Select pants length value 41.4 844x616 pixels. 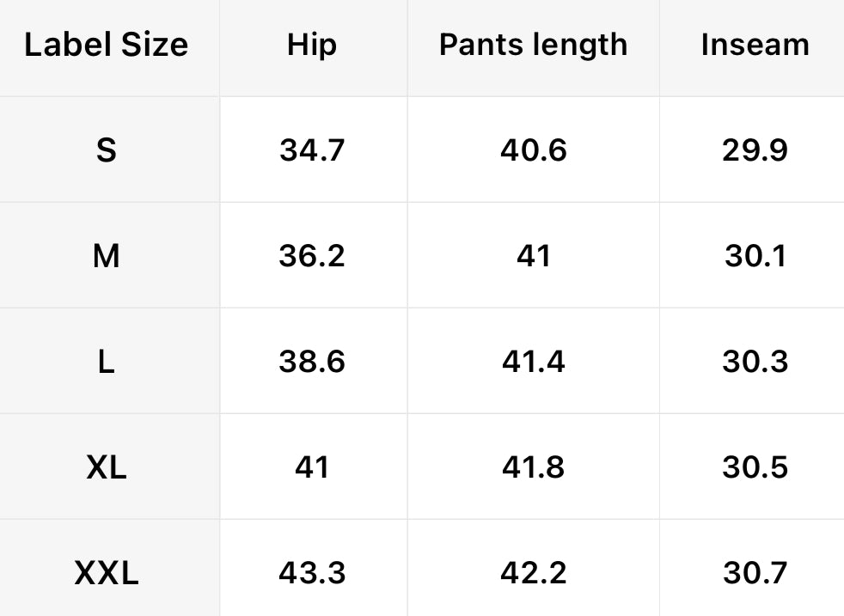click(x=533, y=362)
